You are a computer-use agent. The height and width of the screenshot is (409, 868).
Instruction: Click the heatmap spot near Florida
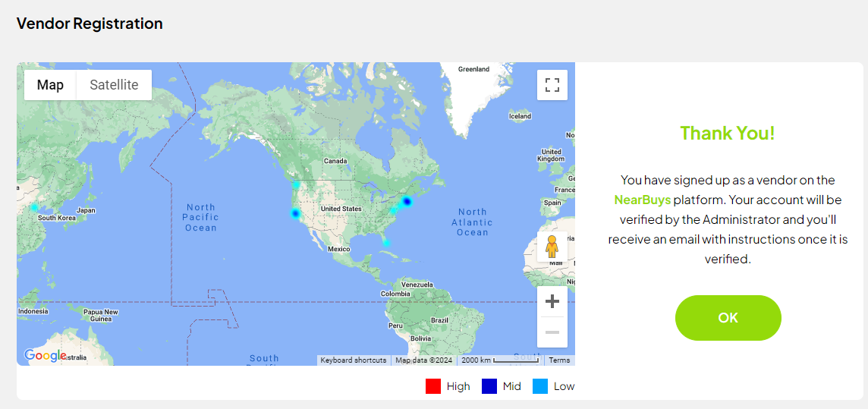click(x=385, y=243)
